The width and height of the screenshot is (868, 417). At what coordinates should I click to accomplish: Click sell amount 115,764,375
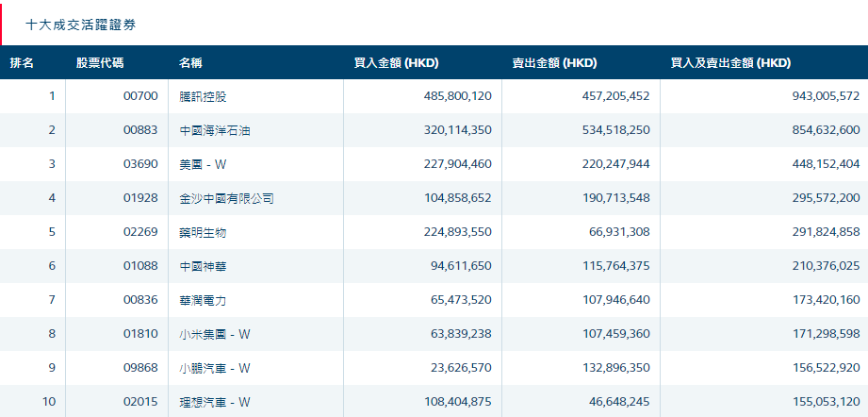point(616,266)
